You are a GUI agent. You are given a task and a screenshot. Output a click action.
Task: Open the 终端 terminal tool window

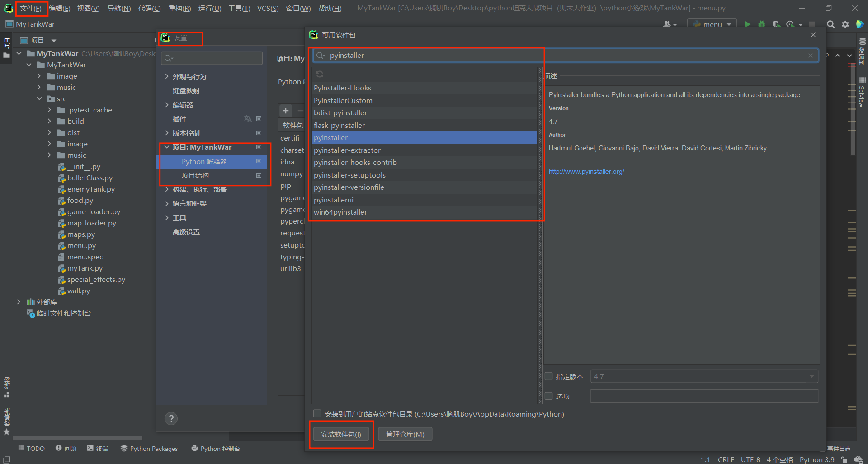coord(98,448)
